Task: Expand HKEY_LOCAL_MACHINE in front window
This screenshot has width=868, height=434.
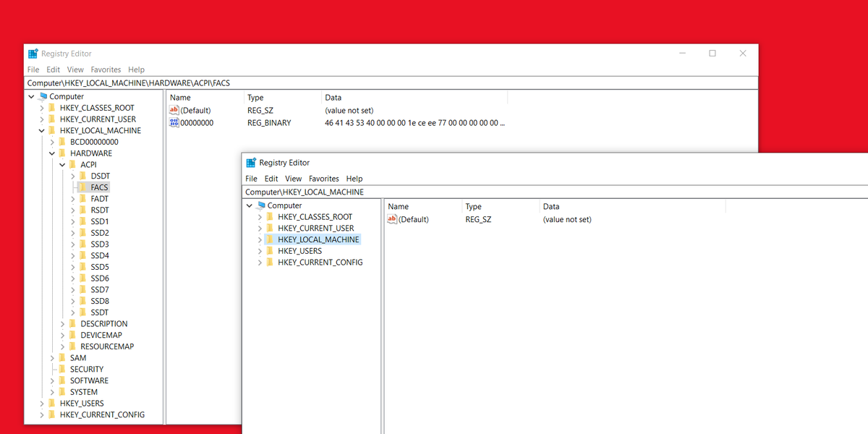Action: (260, 239)
